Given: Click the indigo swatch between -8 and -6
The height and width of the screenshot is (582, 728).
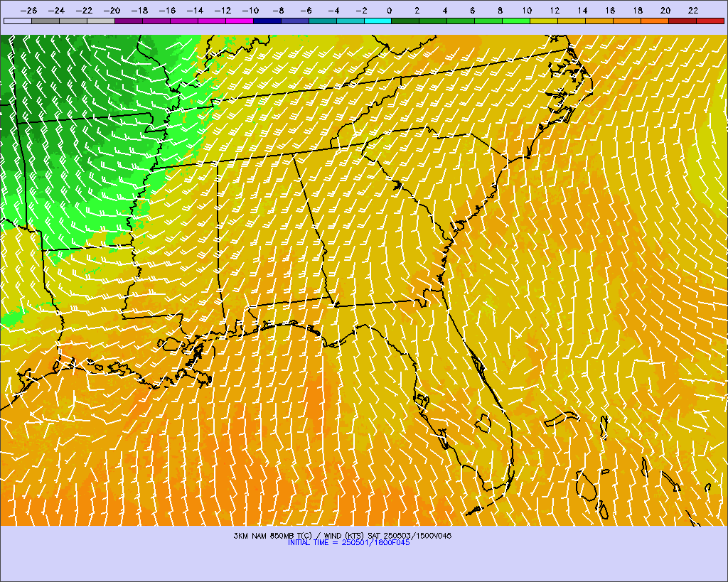Looking at the screenshot, I should [x=295, y=21].
